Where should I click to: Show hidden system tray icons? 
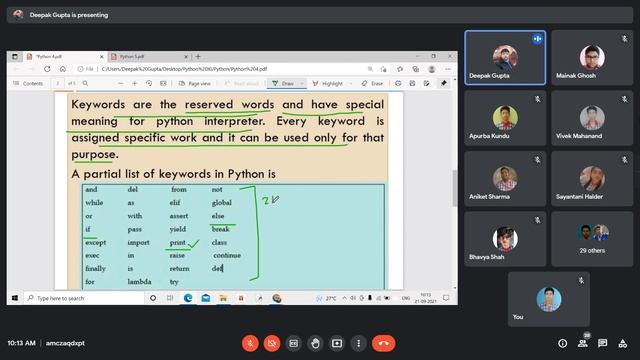tap(344, 298)
